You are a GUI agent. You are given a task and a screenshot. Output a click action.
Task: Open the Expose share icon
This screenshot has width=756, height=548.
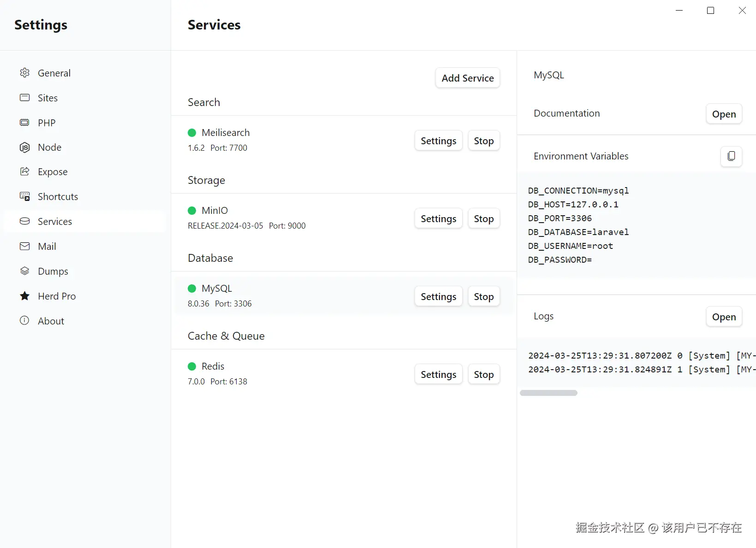coord(25,172)
